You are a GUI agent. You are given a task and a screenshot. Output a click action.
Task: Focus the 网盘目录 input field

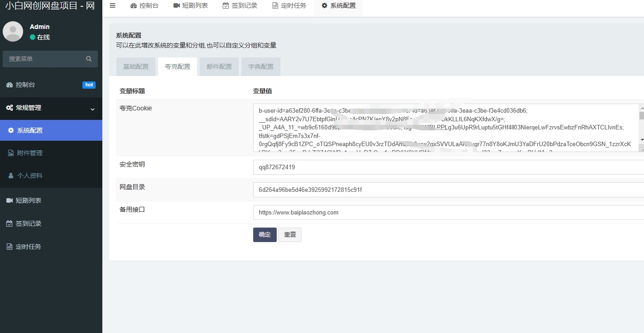click(448, 190)
